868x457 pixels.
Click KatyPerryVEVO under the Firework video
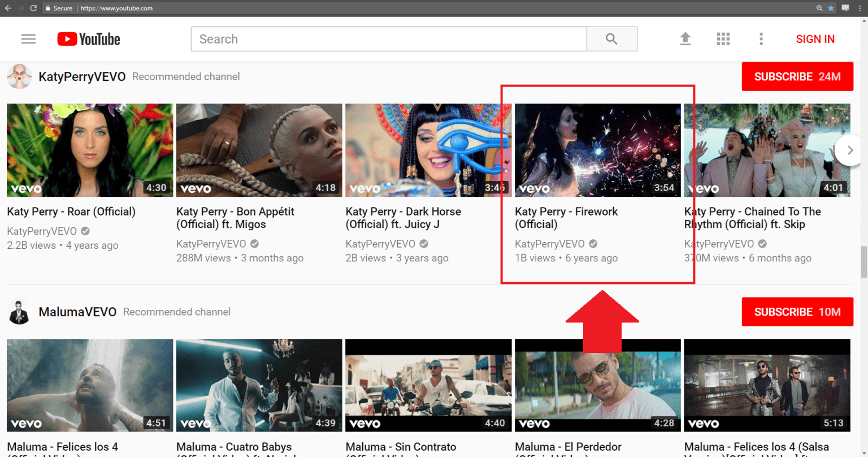tap(550, 244)
